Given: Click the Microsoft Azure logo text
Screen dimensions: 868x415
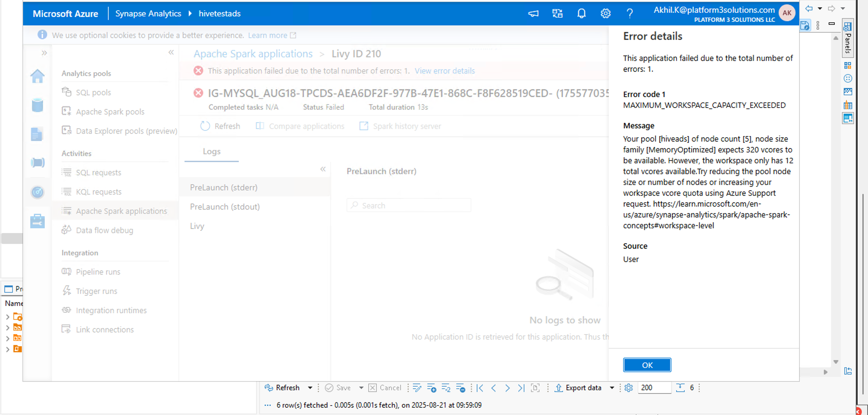Looking at the screenshot, I should 65,14.
